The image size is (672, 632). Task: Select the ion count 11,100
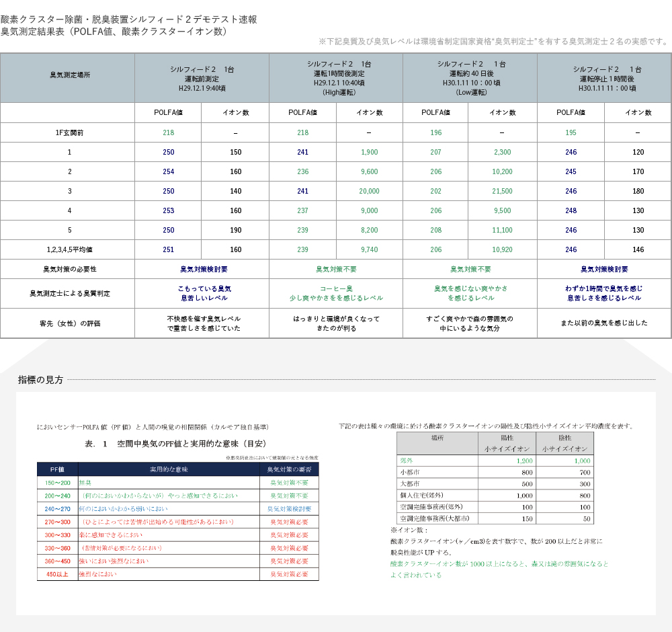[502, 230]
